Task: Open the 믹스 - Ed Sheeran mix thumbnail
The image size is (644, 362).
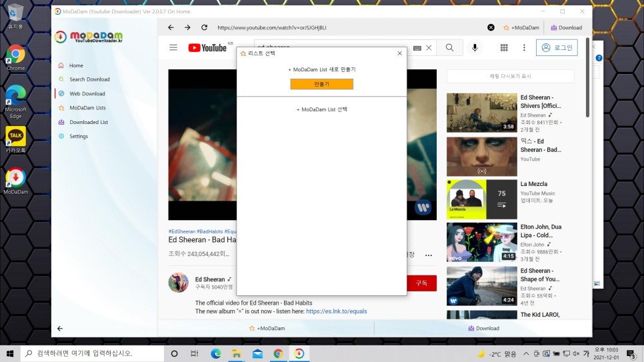Action: pos(482,157)
